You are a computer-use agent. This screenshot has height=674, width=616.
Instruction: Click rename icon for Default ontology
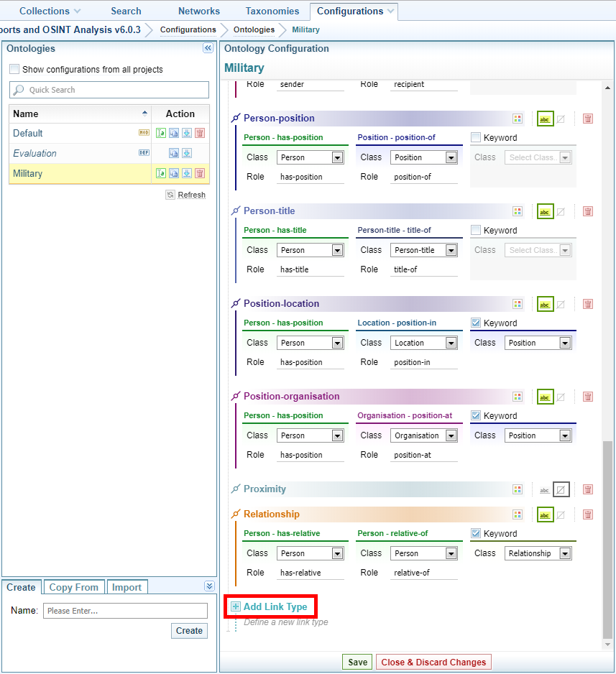click(161, 133)
